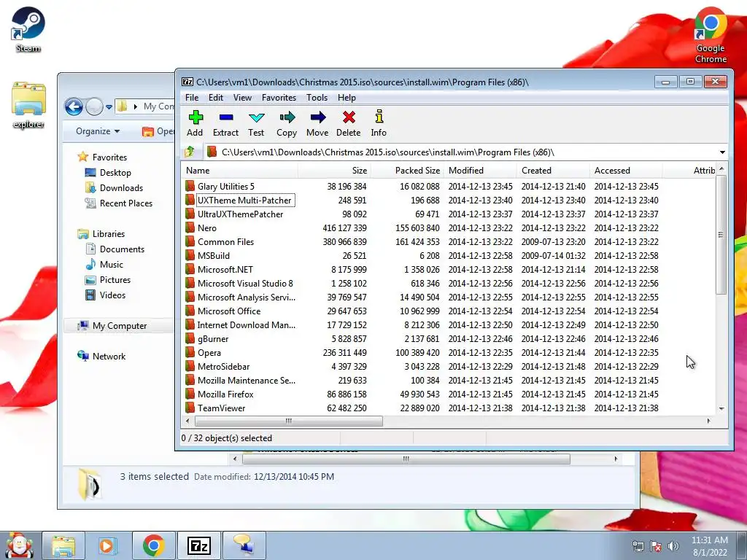The width and height of the screenshot is (747, 560).
Task: Click the Extract toolbar icon
Action: pos(226,117)
